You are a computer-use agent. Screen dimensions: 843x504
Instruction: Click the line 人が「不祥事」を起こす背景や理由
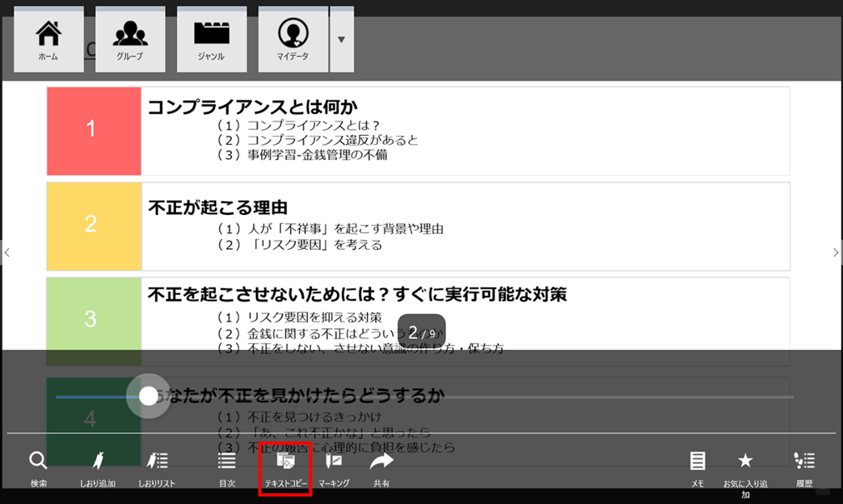coord(345,229)
